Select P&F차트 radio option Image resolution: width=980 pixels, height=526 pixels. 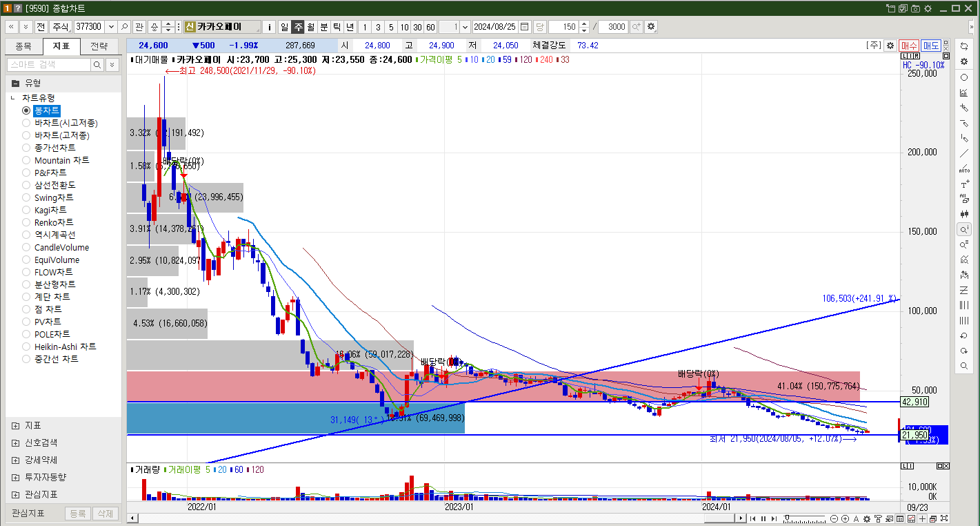point(45,173)
